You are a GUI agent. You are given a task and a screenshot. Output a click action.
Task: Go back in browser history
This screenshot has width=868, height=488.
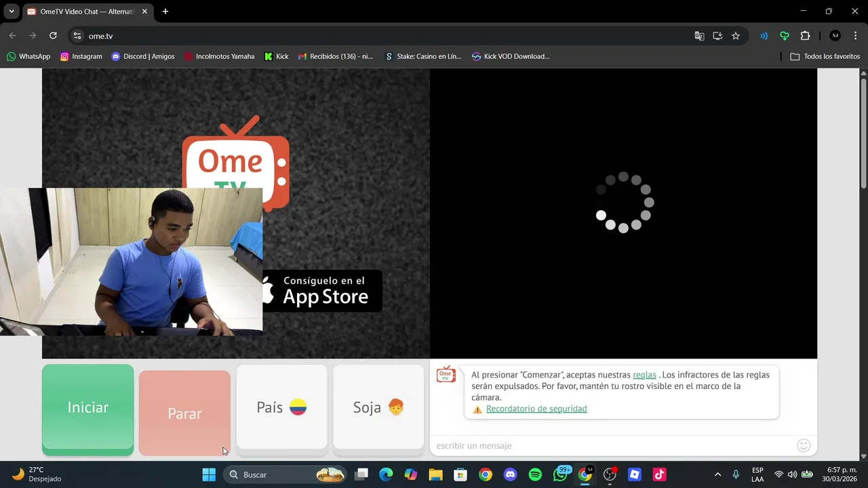[12, 36]
